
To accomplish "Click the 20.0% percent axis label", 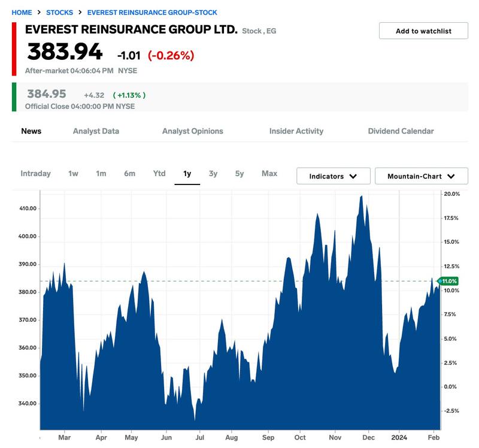I will tap(451, 193).
